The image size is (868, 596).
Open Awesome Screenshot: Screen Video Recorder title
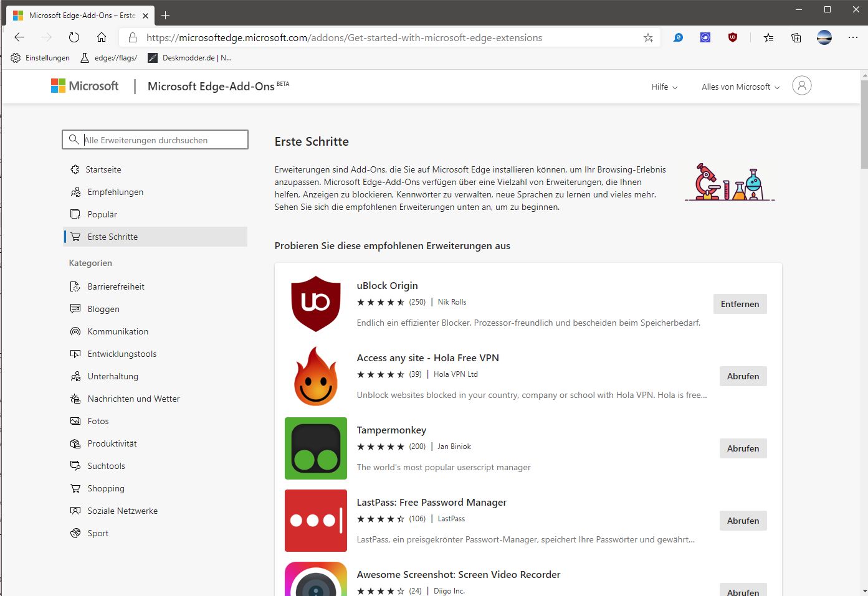tap(458, 574)
